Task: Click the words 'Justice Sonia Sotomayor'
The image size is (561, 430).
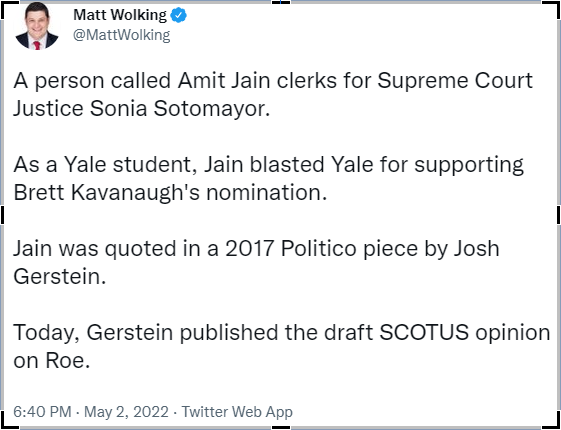Action: point(141,108)
